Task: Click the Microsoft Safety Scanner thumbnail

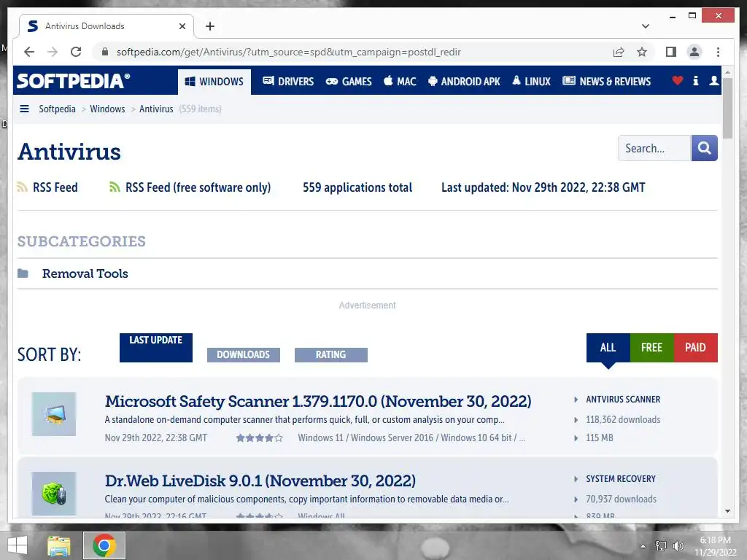Action: click(x=54, y=414)
